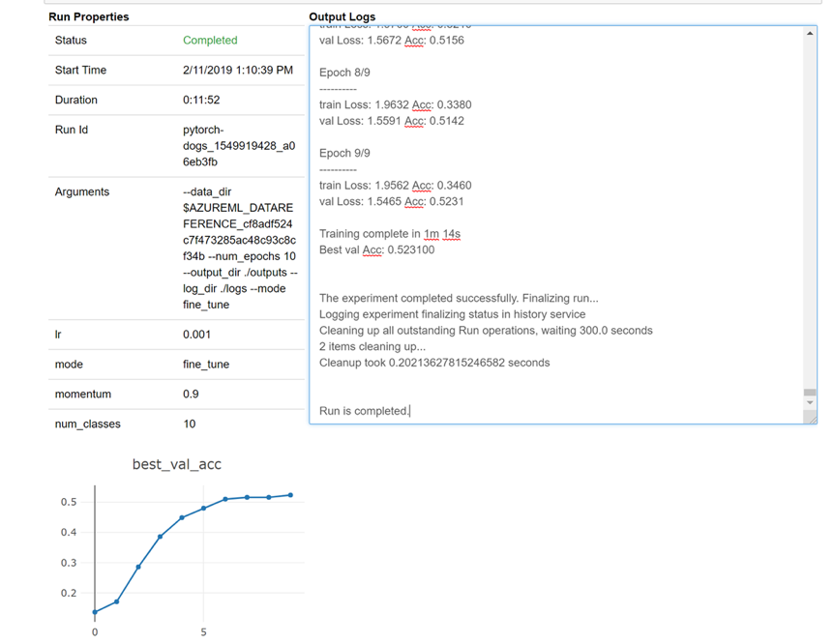
Task: Click the momentum value 0.9
Action: (x=191, y=395)
